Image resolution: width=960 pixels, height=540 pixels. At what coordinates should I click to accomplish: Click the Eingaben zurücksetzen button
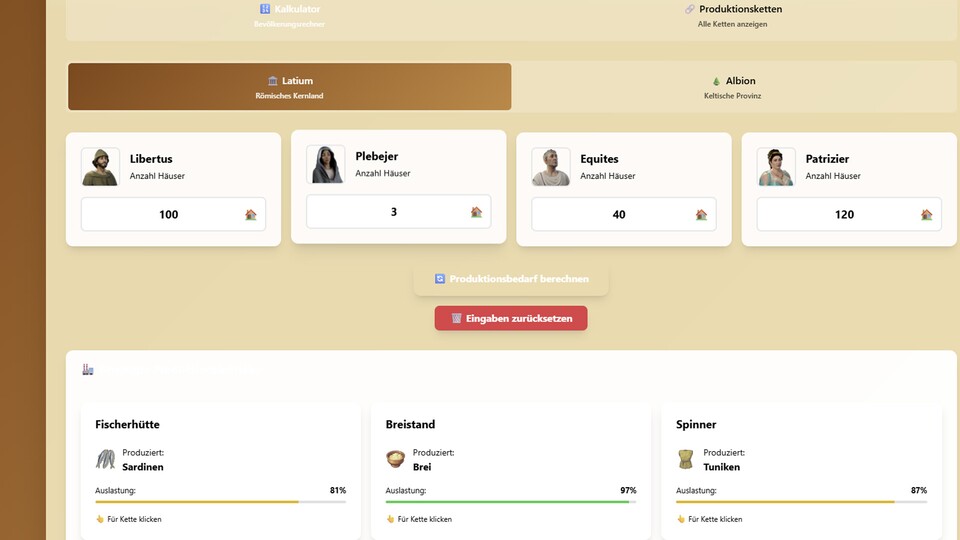511,318
